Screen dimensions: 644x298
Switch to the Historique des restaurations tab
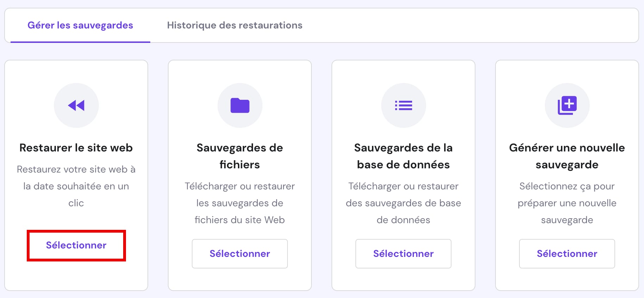235,25
